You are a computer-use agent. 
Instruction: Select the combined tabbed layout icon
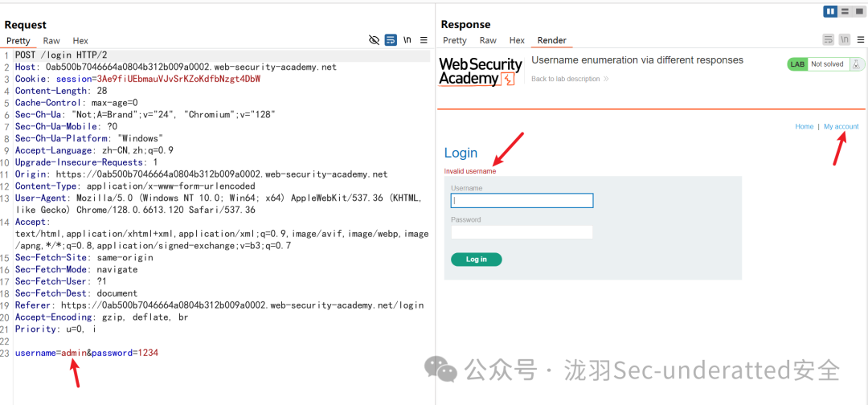pos(858,11)
